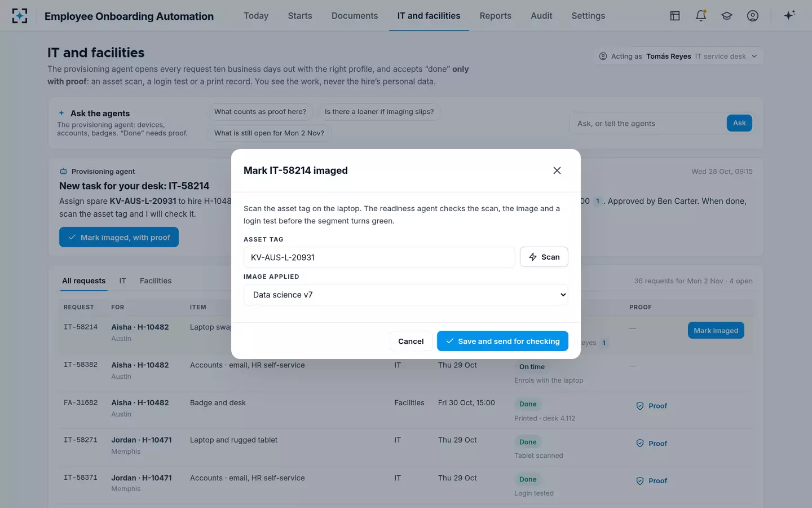Click Done badge for Badge and desk
This screenshot has height=508, width=812.
click(528, 404)
